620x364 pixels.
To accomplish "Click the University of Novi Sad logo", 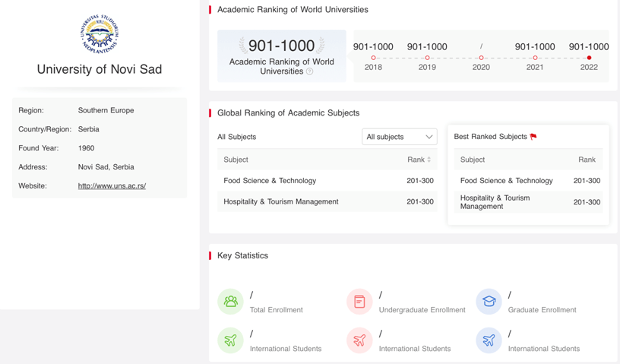I will tap(100, 34).
